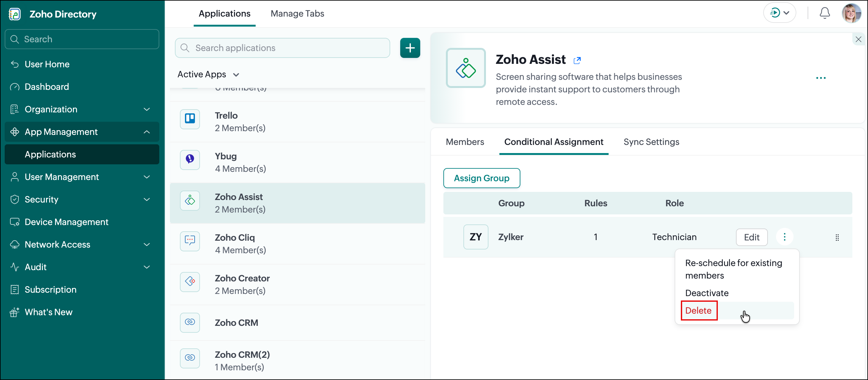Screen dimensions: 868x380
Task: Expand the User Management chevron
Action: (x=146, y=177)
